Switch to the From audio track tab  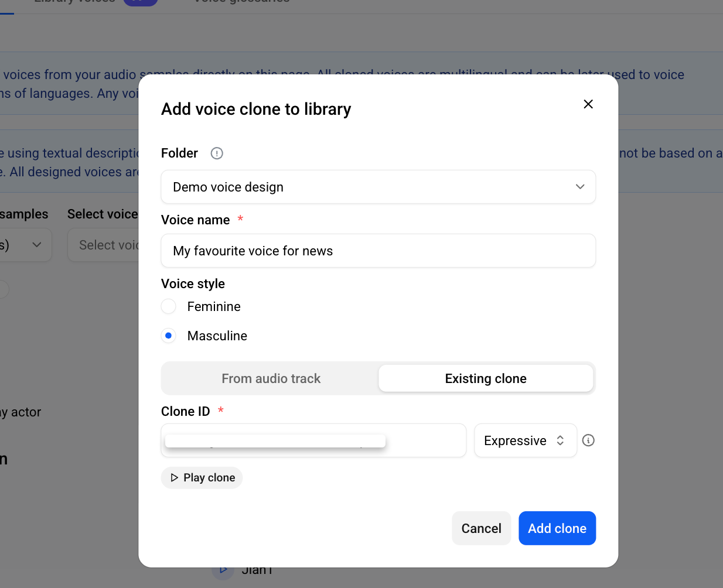[271, 378]
